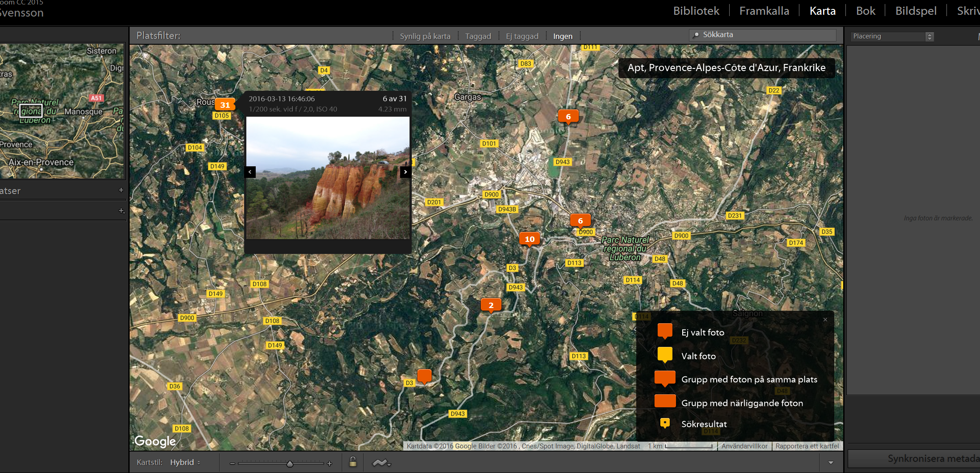Screen dimensions: 980x473
Task: Show previous photo in popup
Action: 250,172
